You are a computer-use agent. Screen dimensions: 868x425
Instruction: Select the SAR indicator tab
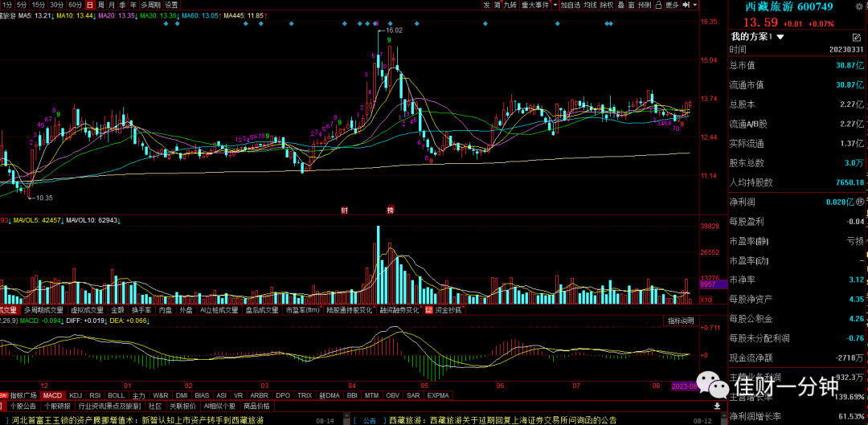[x=413, y=395]
